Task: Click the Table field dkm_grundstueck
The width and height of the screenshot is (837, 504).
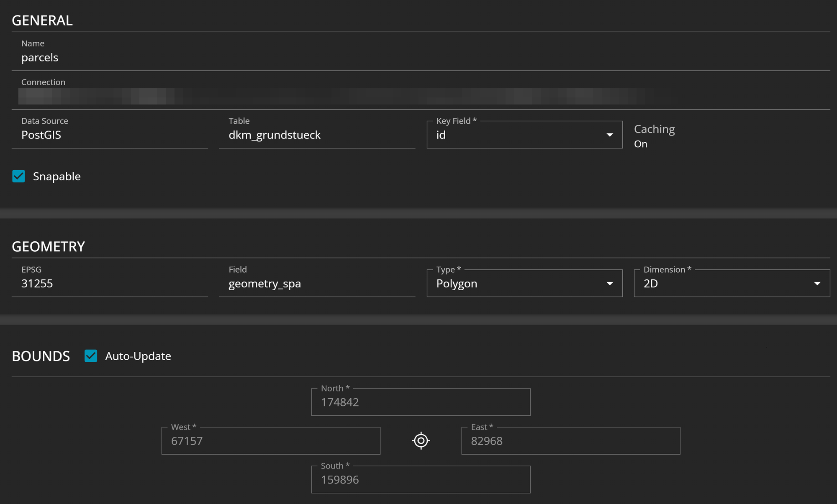Action: (x=316, y=135)
